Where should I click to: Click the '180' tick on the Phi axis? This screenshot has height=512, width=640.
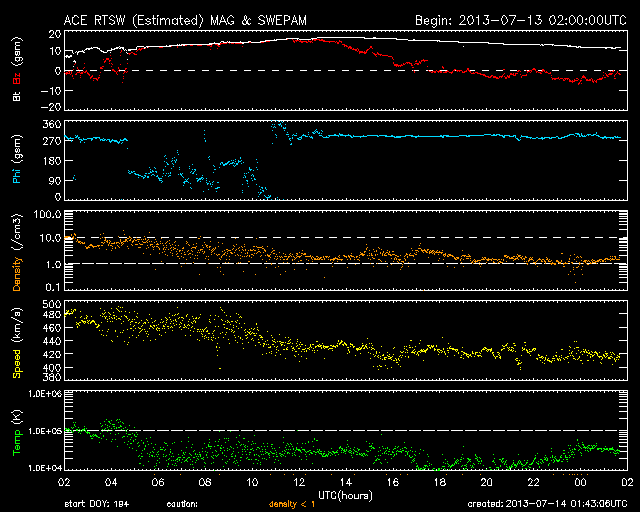52,161
